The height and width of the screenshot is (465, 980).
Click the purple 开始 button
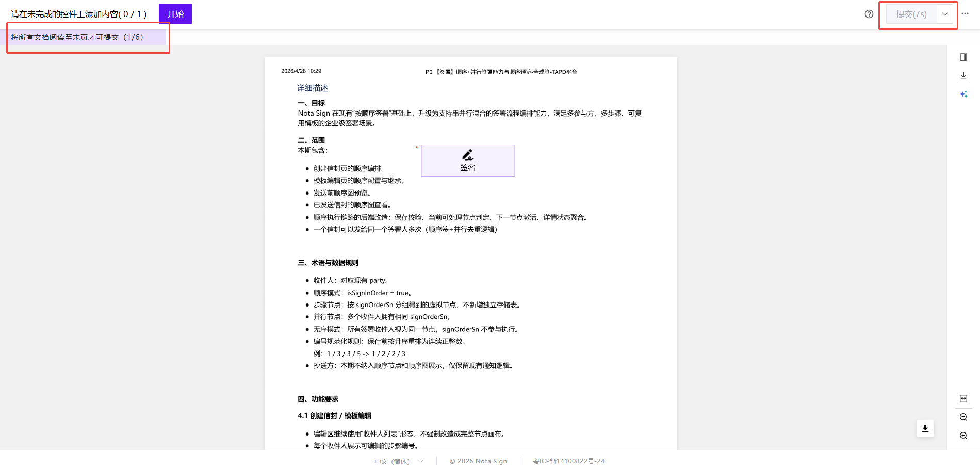click(175, 14)
